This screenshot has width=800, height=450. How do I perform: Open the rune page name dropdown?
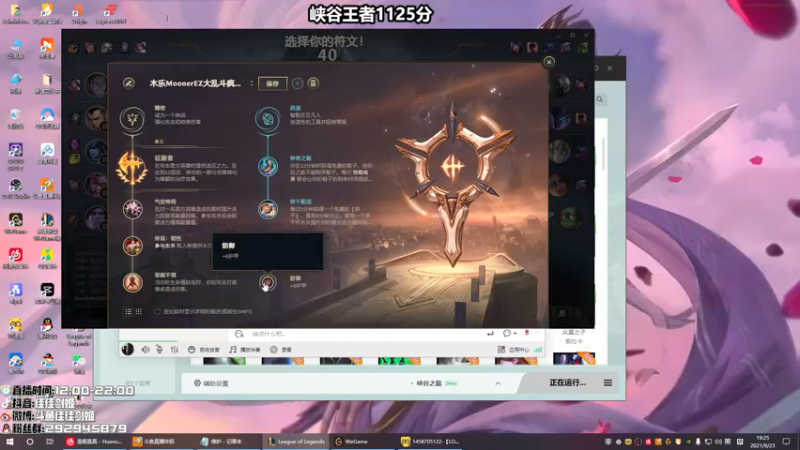[251, 83]
